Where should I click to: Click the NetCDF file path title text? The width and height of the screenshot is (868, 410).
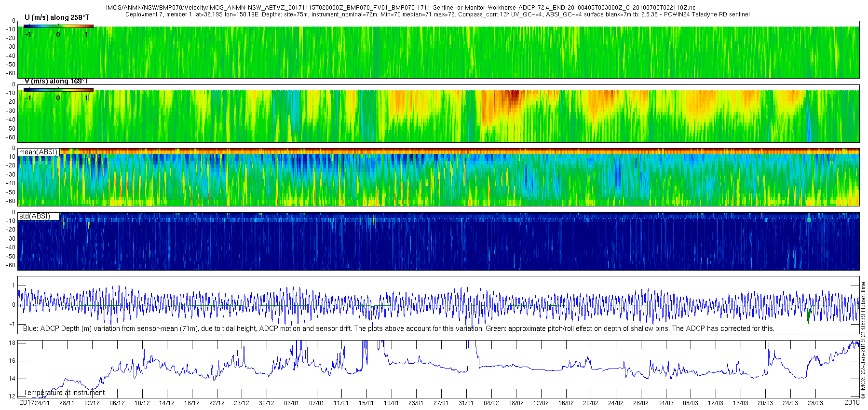(401, 8)
